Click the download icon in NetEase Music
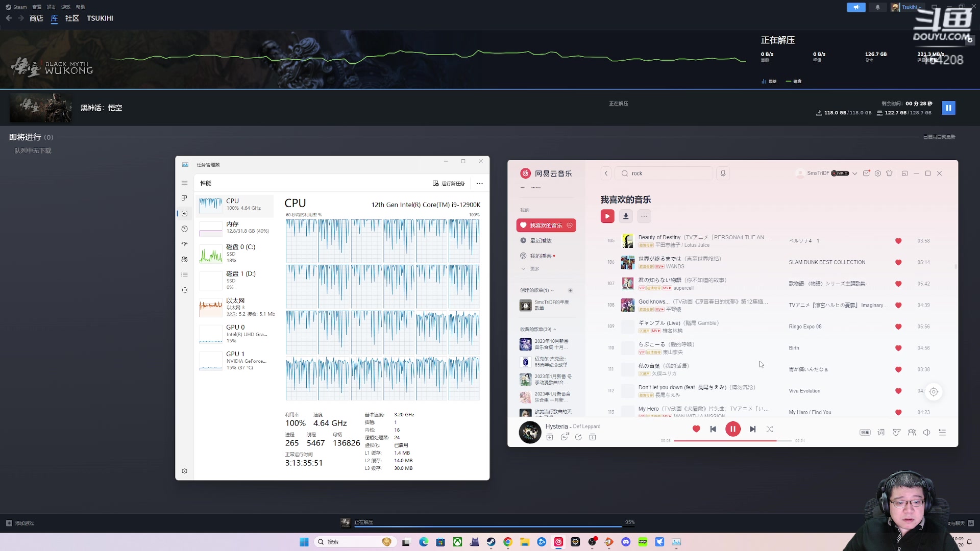This screenshot has width=980, height=551. pos(625,216)
